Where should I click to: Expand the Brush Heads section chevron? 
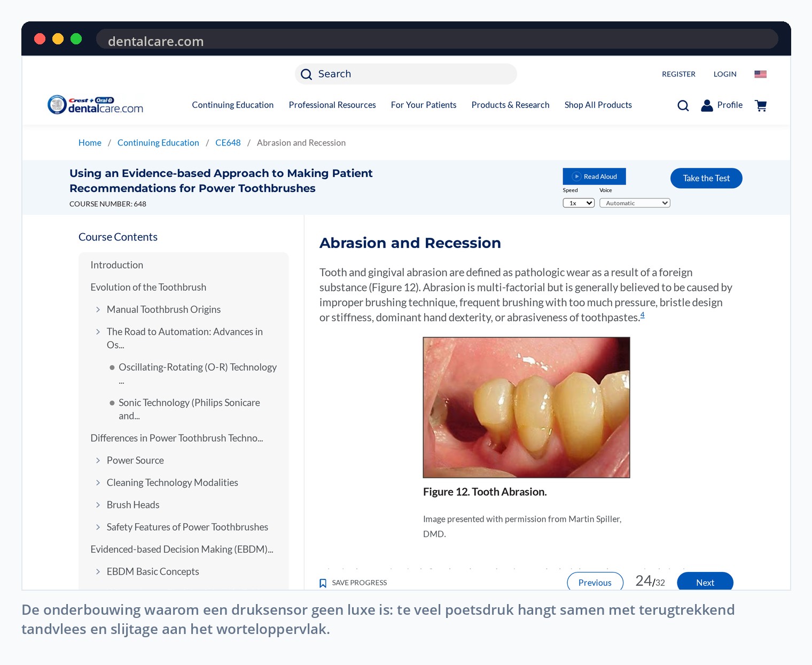tap(98, 505)
